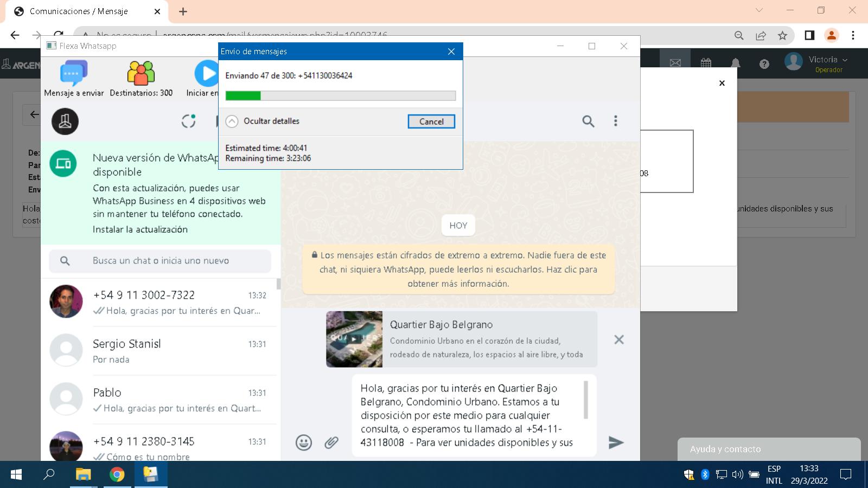
Task: Dismiss the Quartier Bajo Belgrano link preview
Action: point(619,339)
